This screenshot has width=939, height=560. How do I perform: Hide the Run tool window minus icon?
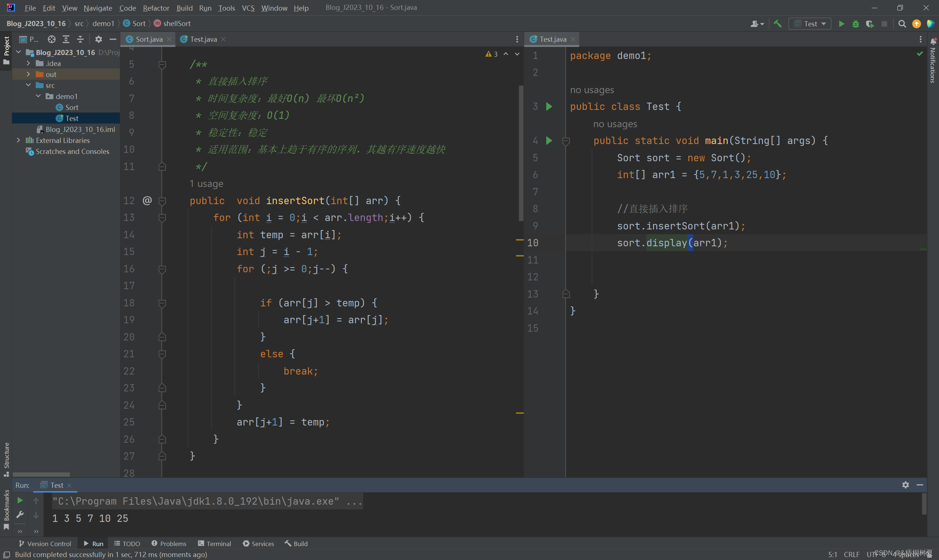coord(920,485)
